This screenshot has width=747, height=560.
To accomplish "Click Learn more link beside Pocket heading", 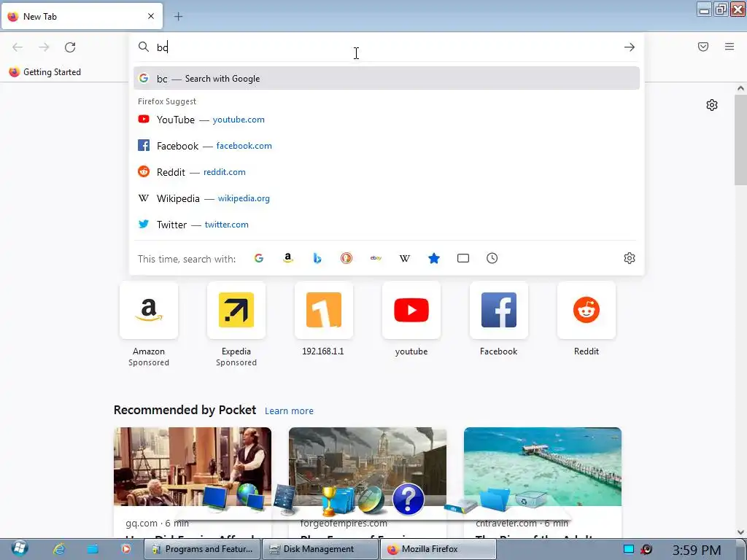I will 289,411.
